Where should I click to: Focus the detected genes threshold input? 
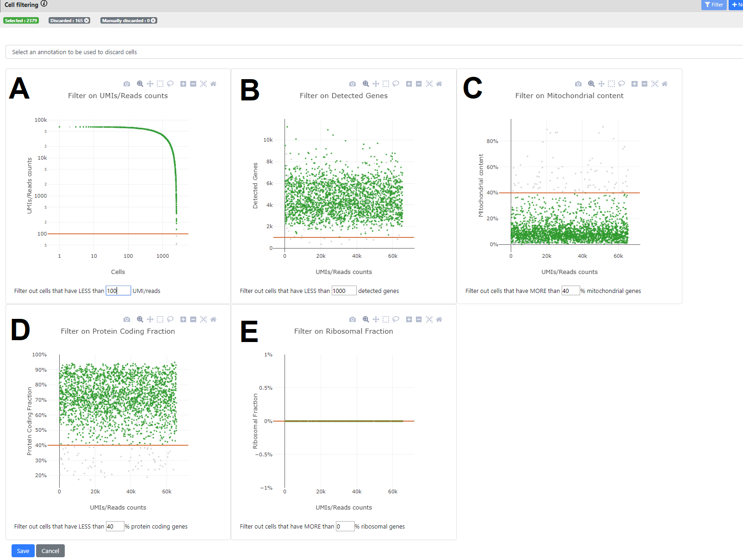point(344,291)
